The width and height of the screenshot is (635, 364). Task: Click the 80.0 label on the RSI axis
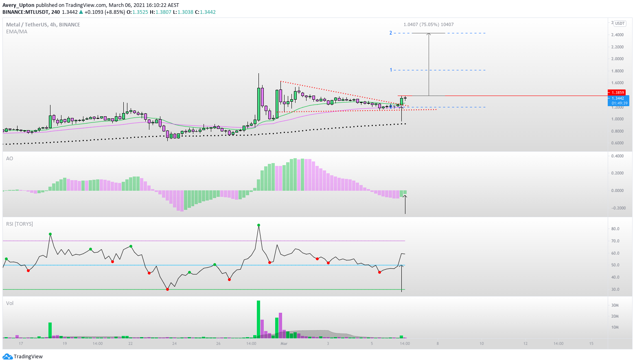pos(615,229)
